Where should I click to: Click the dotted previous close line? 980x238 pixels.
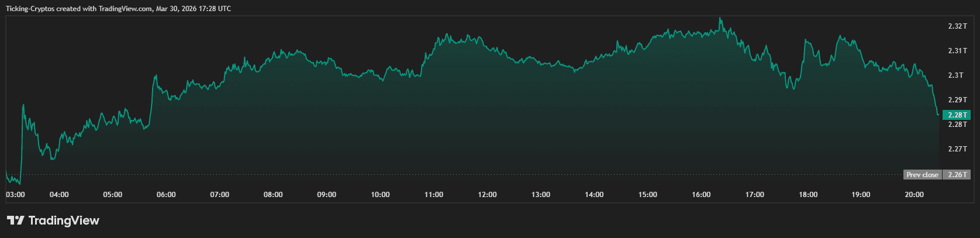[x=468, y=174]
